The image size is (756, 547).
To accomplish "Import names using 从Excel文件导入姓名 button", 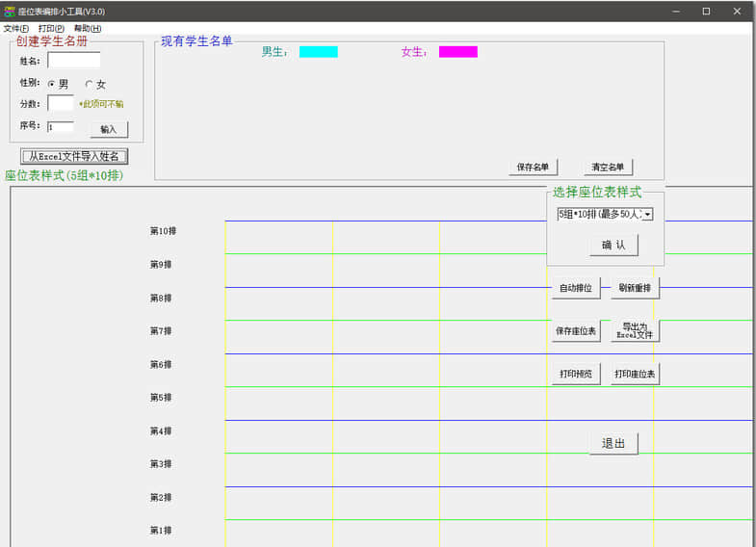I will coord(74,156).
